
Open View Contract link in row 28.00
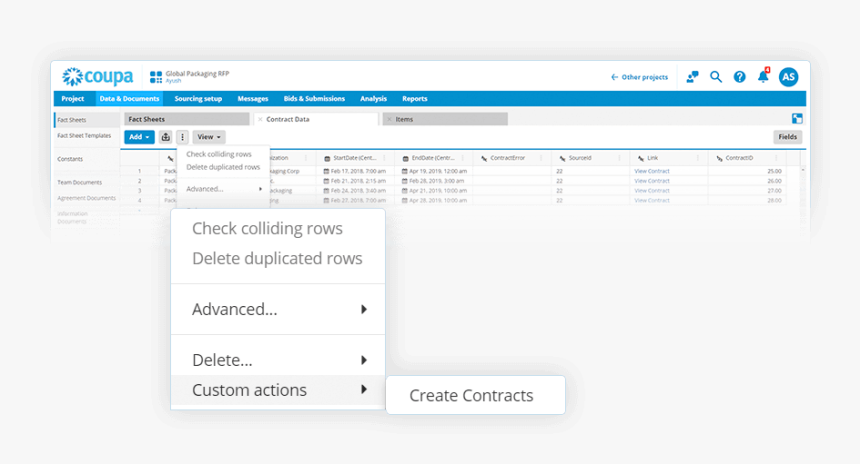652,201
